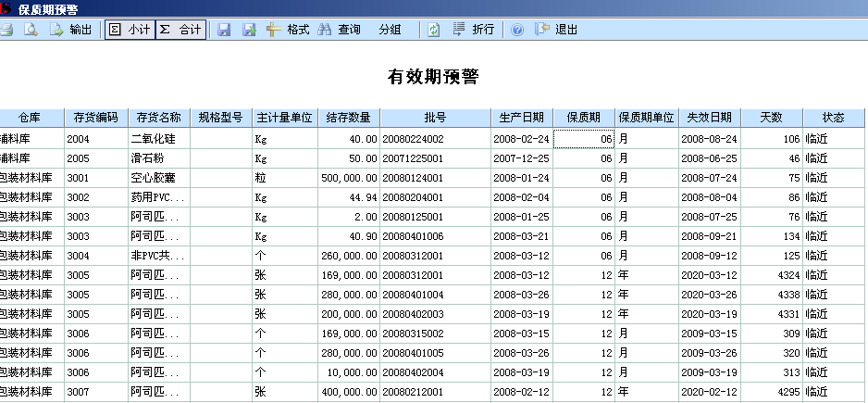Select the 非PVC共... name cell
Screen dimensions: 868x403
(159, 256)
